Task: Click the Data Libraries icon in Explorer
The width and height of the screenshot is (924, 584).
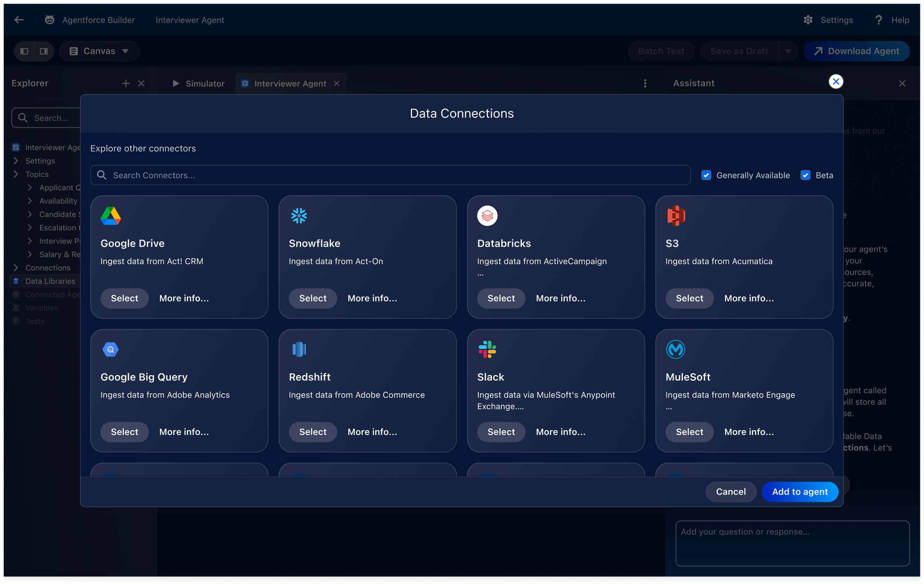Action: pyautogui.click(x=16, y=281)
